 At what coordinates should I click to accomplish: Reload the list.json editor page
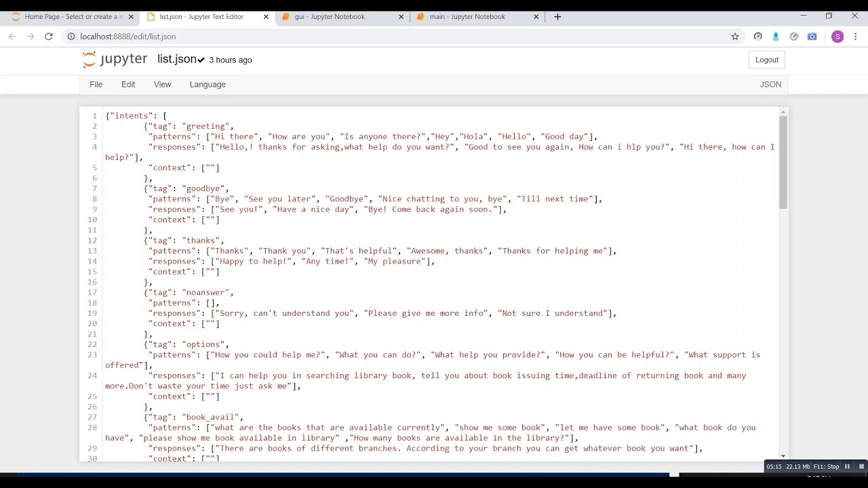point(49,37)
